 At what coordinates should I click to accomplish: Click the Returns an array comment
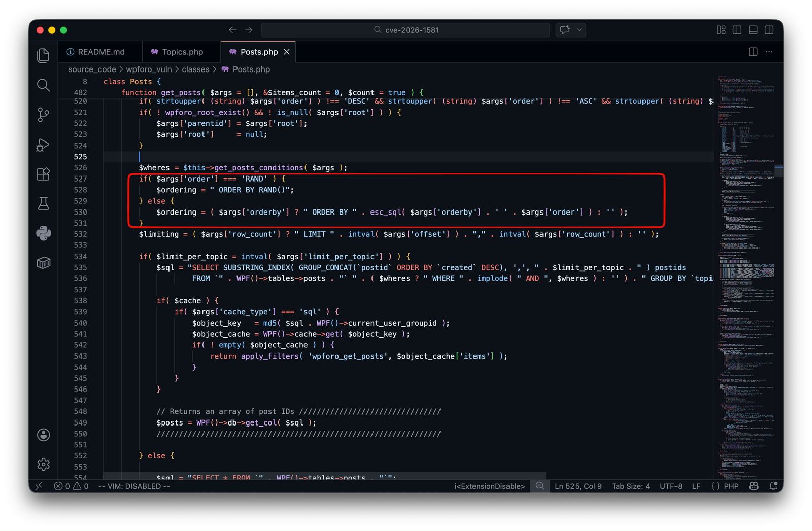298,412
